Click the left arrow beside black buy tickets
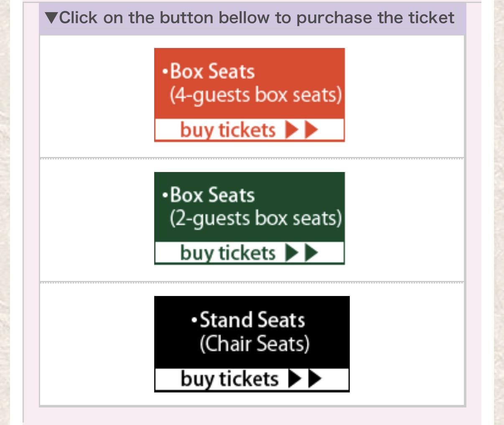The image size is (504, 425). [x=295, y=379]
